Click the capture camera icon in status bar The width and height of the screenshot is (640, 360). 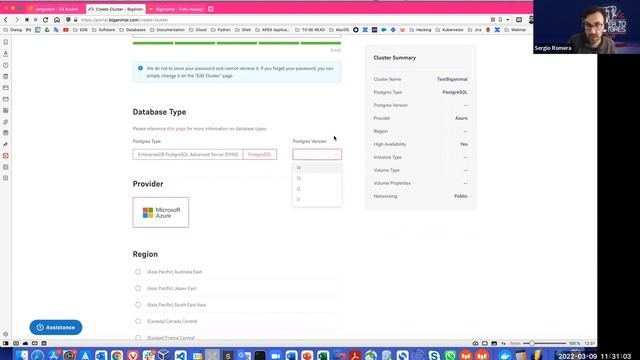[475, 343]
